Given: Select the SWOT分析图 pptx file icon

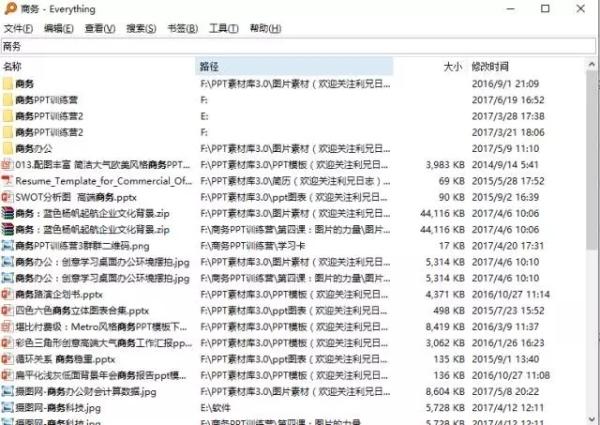Looking at the screenshot, I should coord(7,197).
